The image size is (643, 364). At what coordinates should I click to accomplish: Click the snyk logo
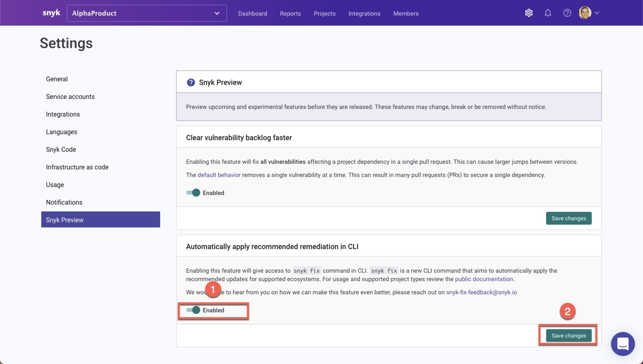pyautogui.click(x=51, y=13)
